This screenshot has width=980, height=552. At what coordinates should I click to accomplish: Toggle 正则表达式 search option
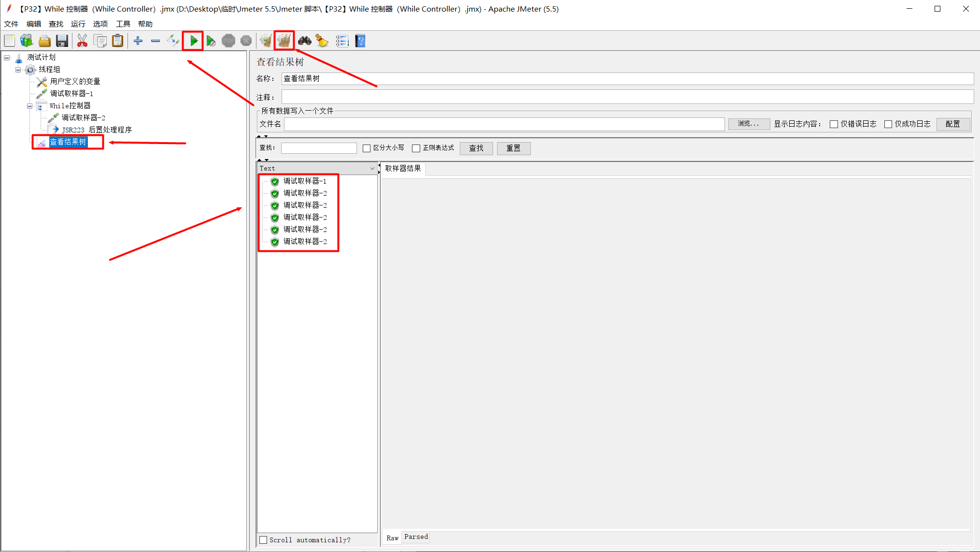tap(416, 148)
